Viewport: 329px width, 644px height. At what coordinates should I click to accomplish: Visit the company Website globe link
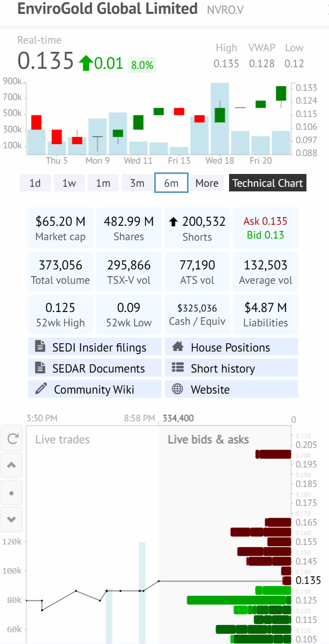point(231,389)
